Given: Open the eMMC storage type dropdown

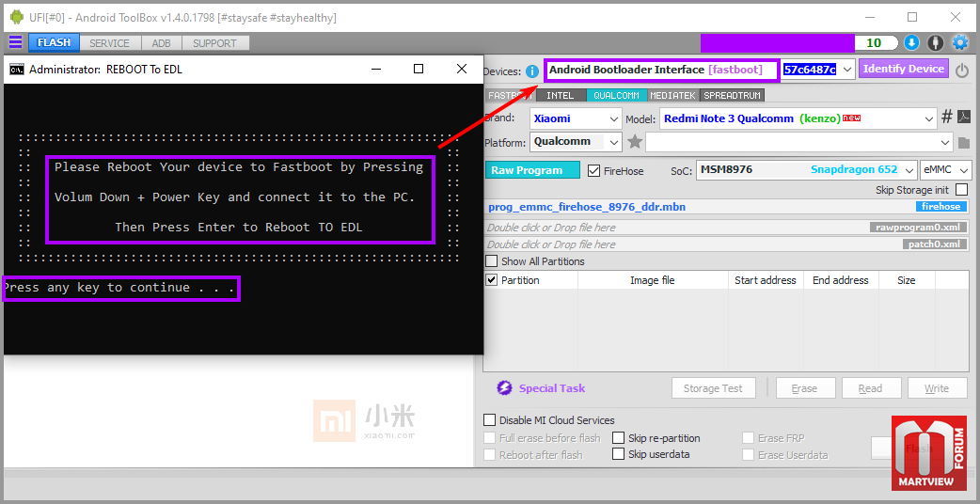Looking at the screenshot, I should pos(946,170).
